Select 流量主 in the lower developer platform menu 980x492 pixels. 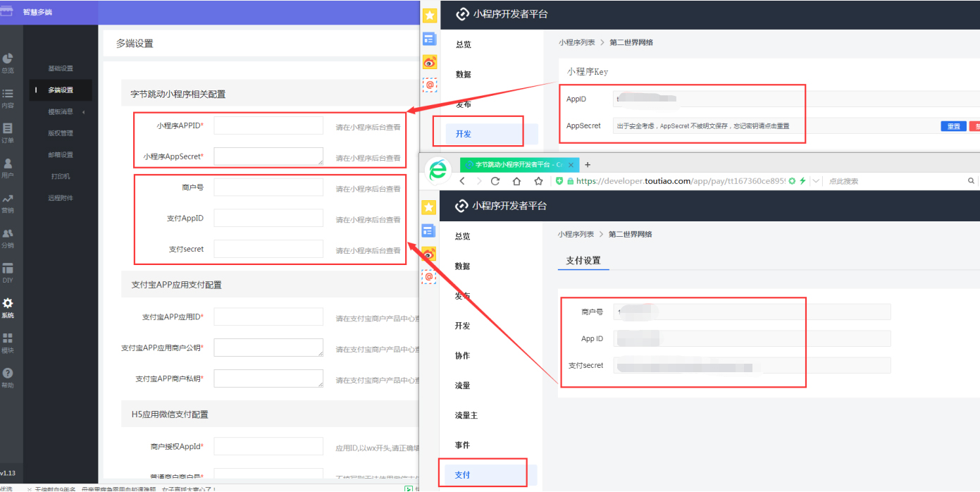coord(466,415)
